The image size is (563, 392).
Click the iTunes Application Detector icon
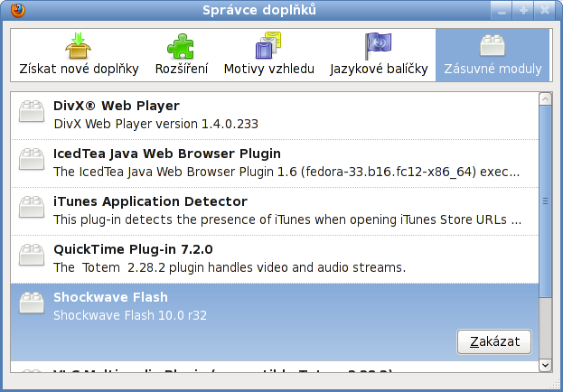[33, 207]
